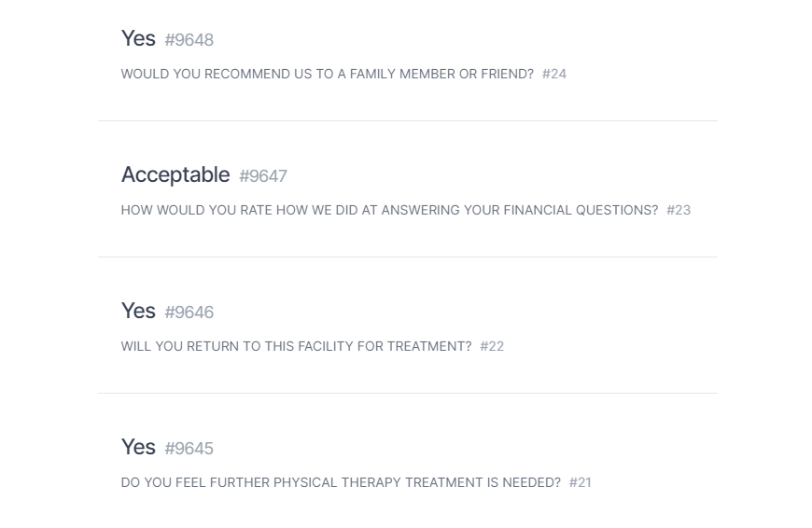Click the divider line below the 'Acceptable' entry
The height and width of the screenshot is (528, 812).
pos(407,257)
